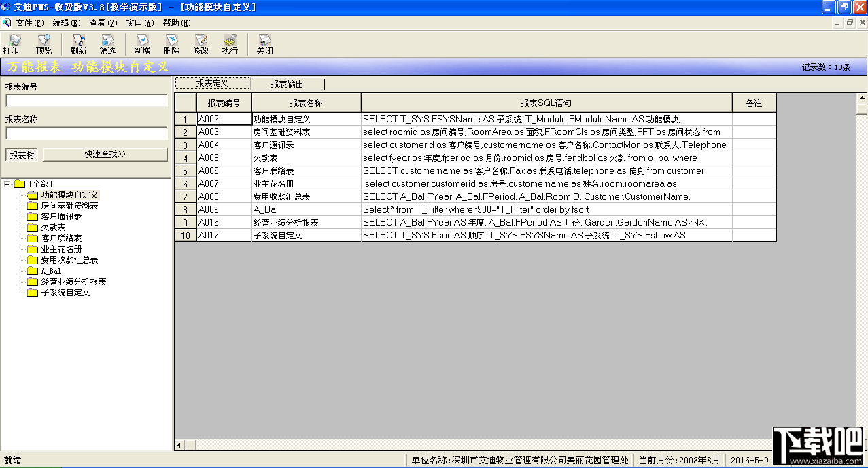The width and height of the screenshot is (868, 468).
Task: Click the 修改 edit toolbar icon
Action: pos(201,45)
